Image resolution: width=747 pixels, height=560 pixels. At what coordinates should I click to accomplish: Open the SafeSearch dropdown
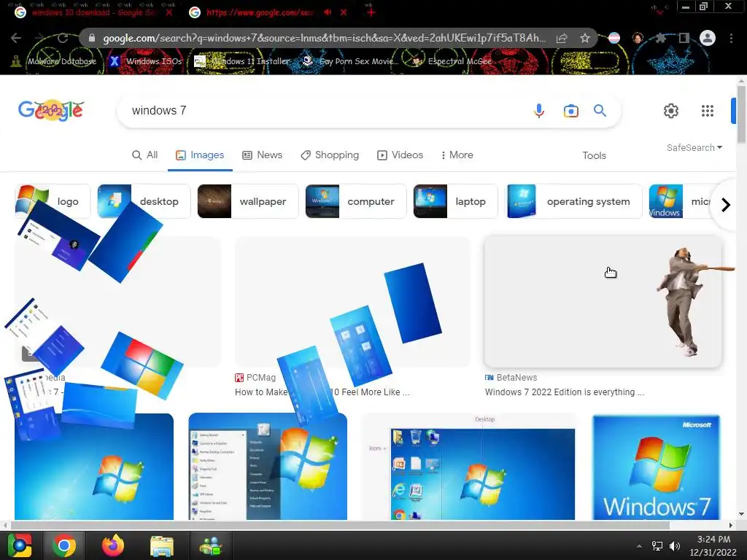pyautogui.click(x=694, y=147)
